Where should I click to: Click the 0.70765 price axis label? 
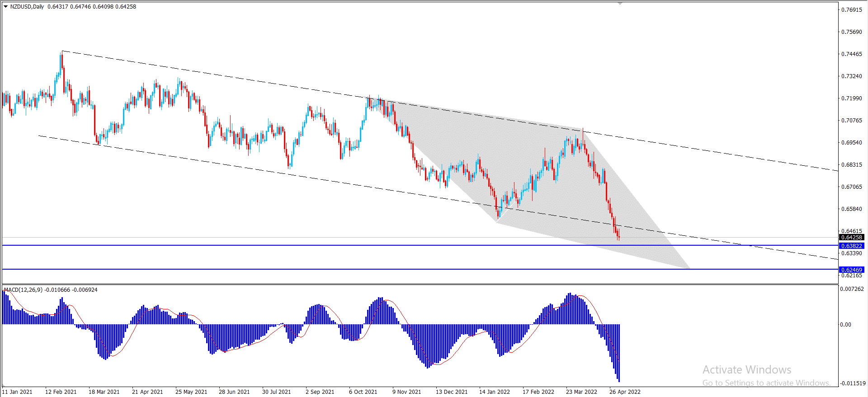pos(852,120)
